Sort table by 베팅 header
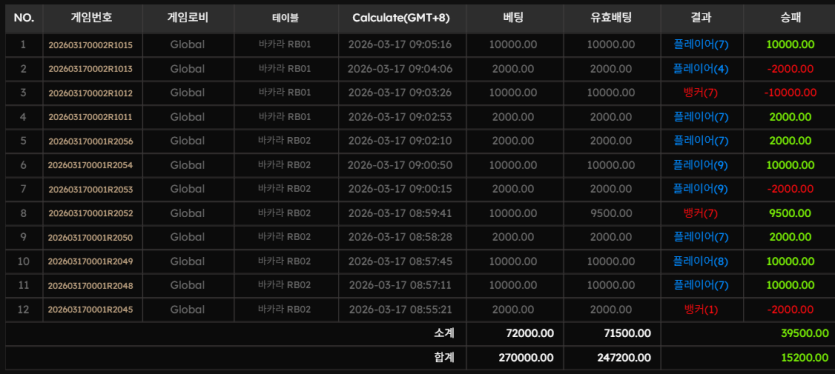The height and width of the screenshot is (374, 835). coord(513,18)
